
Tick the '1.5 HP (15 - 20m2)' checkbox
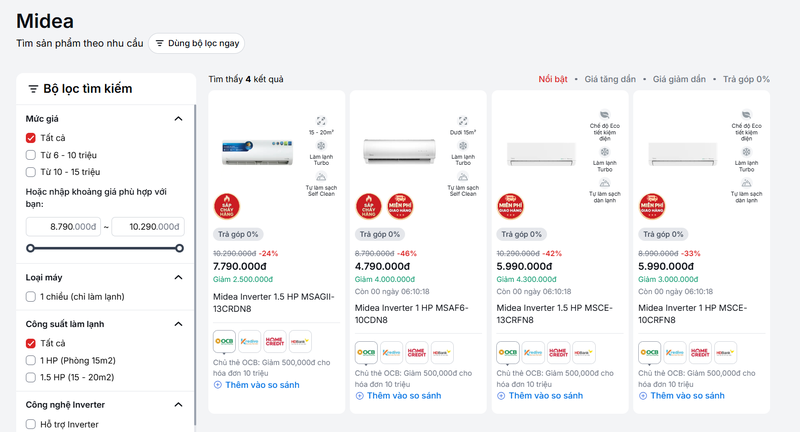[x=31, y=377]
